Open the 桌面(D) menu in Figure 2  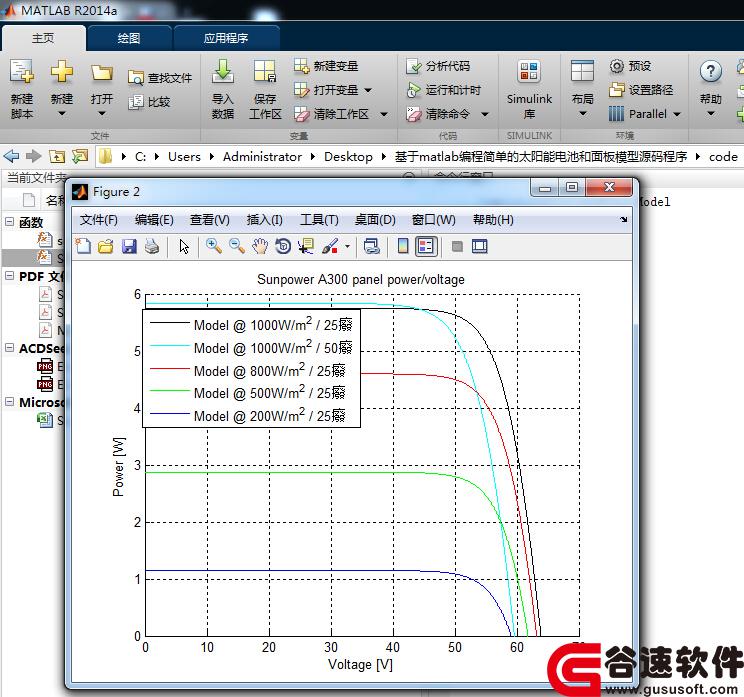point(375,220)
